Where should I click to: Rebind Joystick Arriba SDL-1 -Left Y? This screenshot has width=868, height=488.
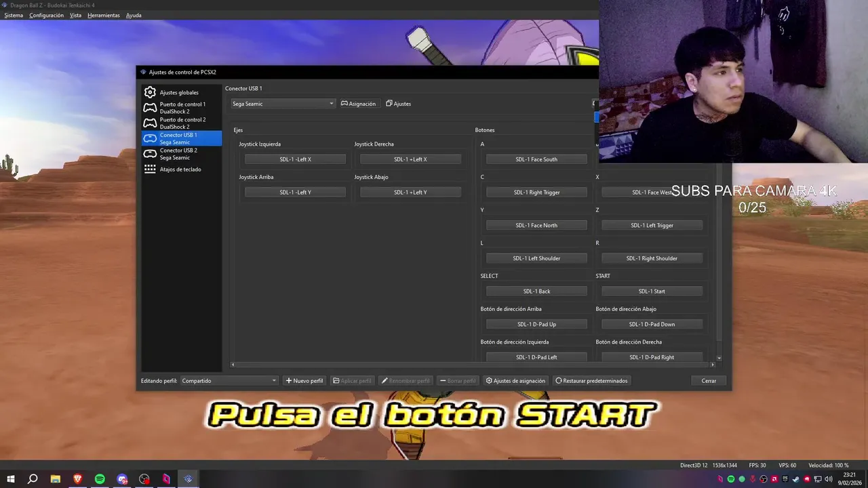(295, 192)
